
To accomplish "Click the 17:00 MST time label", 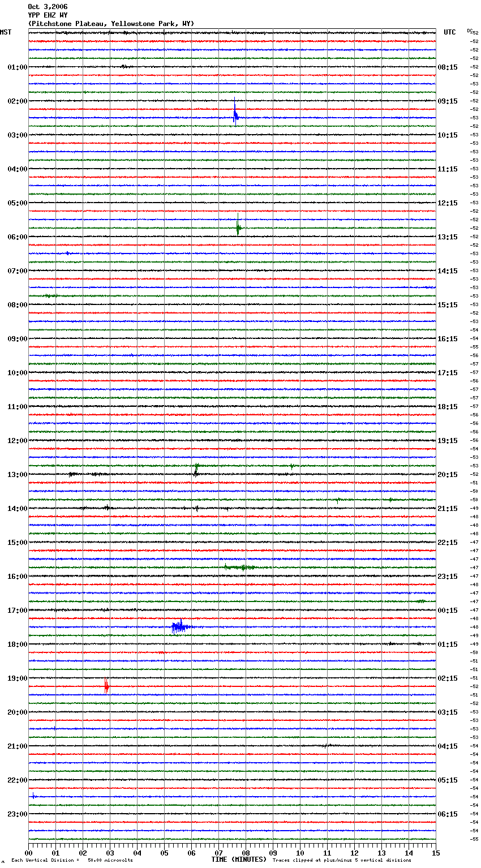I will 18,611.
